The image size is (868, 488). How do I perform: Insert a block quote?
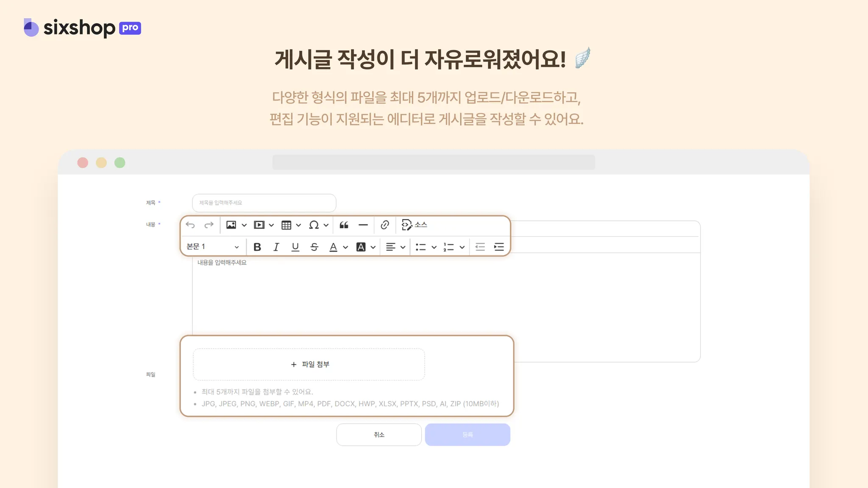point(344,225)
